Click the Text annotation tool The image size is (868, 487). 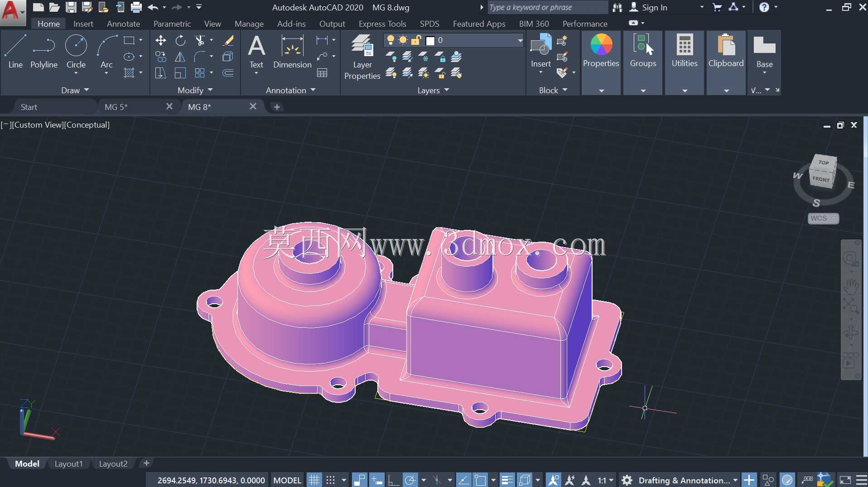pyautogui.click(x=256, y=52)
